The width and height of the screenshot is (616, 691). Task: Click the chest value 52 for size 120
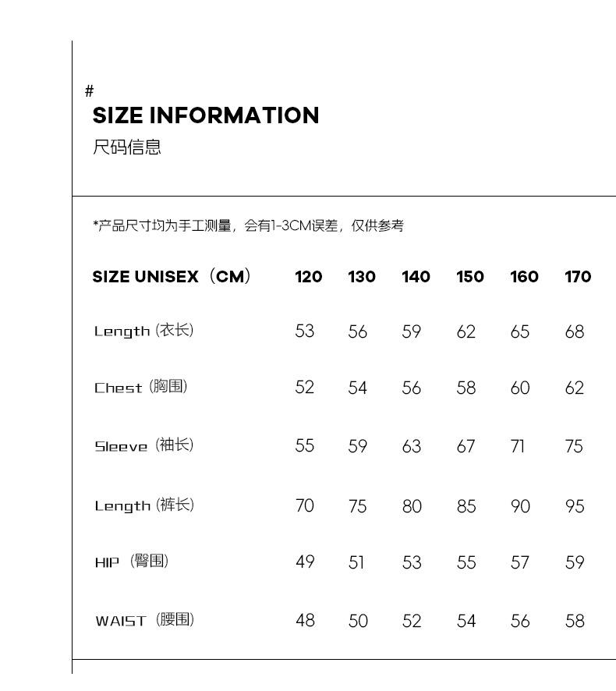point(304,388)
